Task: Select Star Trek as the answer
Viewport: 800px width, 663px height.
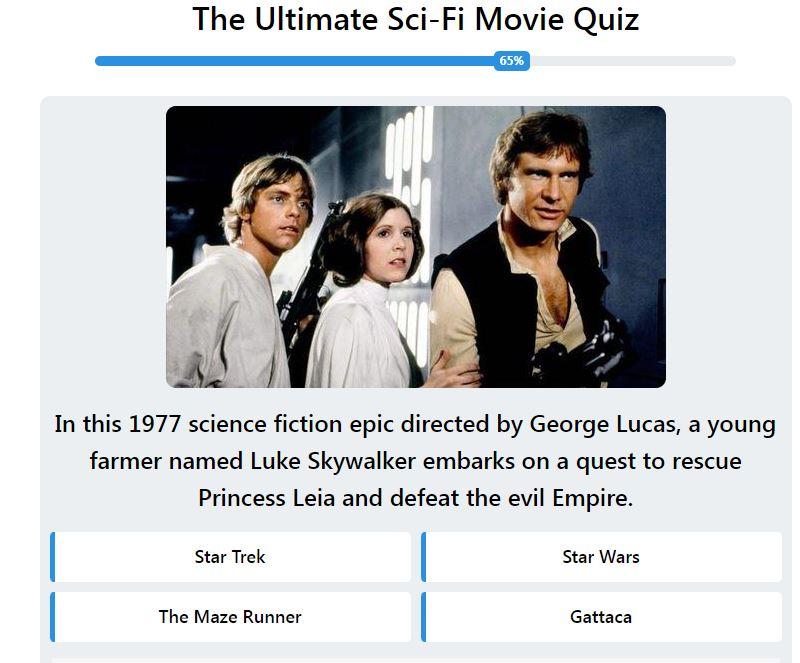Action: tap(230, 557)
